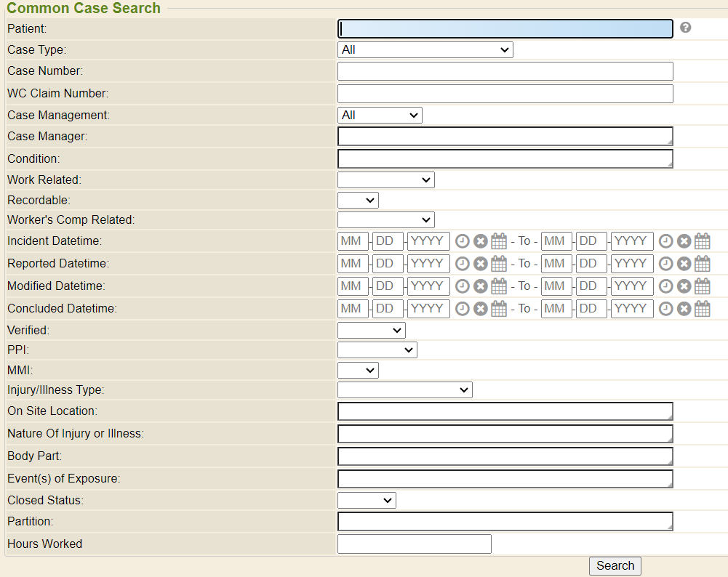Clear the Modified Datetime end date

point(684,286)
